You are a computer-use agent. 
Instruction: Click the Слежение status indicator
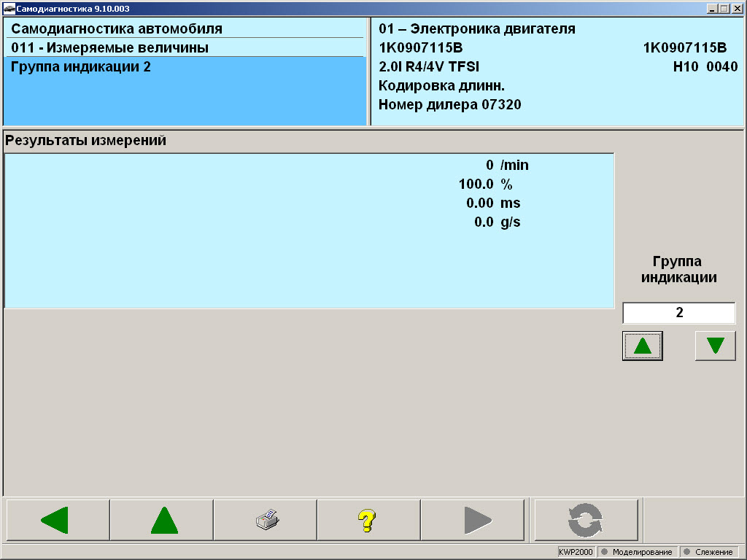coord(709,552)
